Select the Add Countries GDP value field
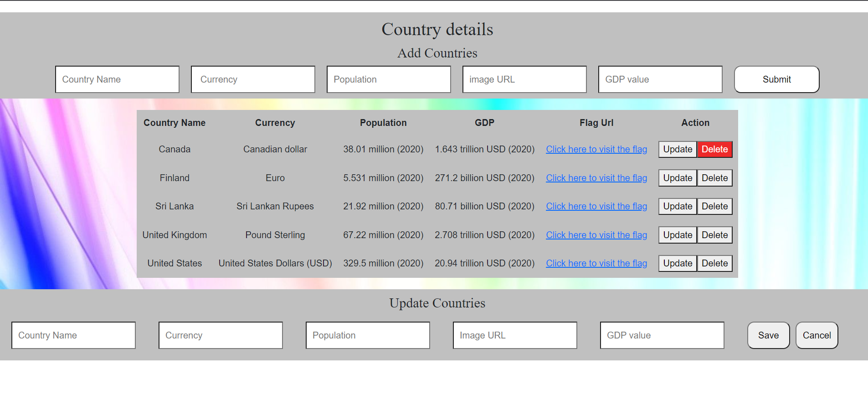 pos(660,79)
